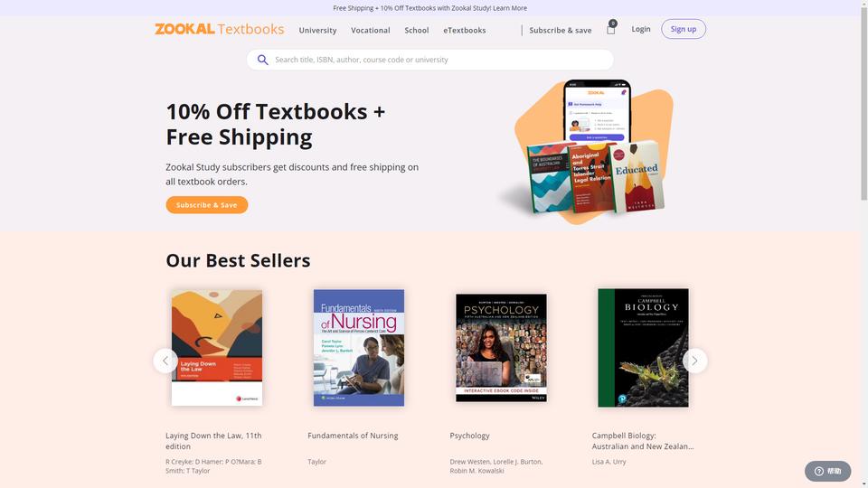Open the School menu
Viewport: 868px width, 488px height.
[416, 31]
